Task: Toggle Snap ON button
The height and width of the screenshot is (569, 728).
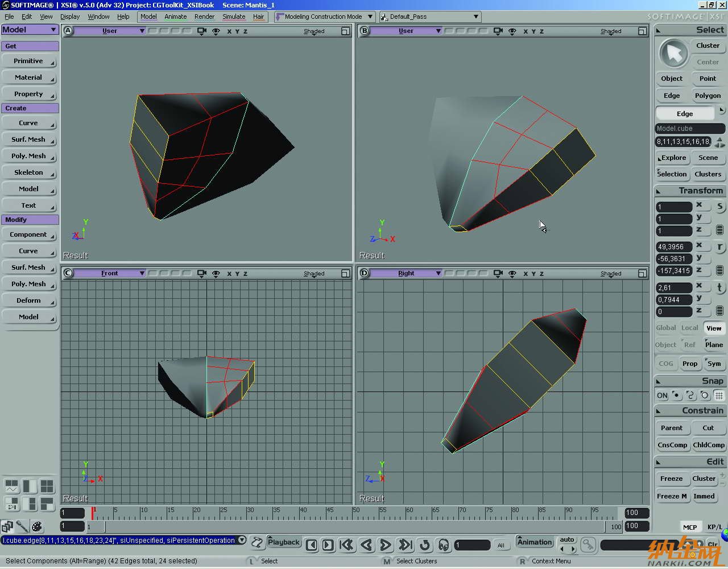Action: (x=662, y=395)
